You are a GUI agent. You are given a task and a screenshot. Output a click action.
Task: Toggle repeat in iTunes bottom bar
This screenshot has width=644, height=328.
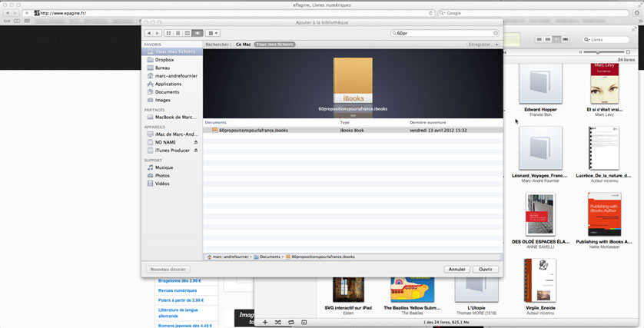(290, 323)
